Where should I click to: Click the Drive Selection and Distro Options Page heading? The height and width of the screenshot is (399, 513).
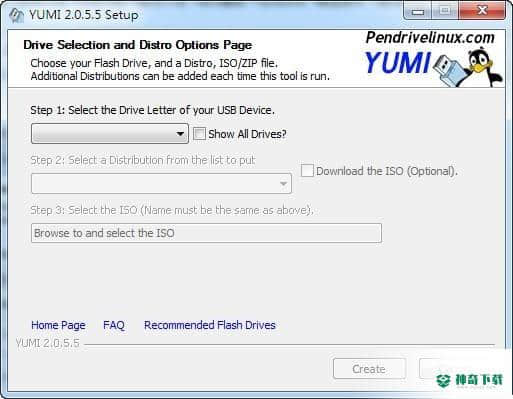click(x=137, y=45)
